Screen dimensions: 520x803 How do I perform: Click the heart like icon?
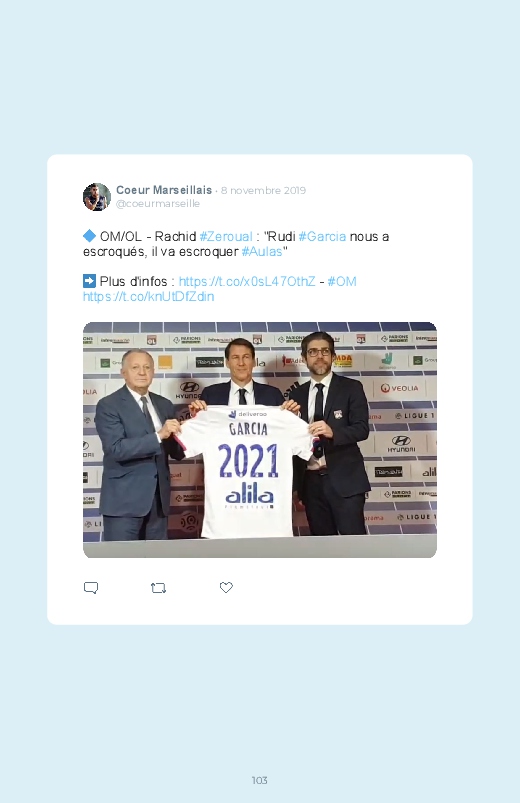coord(226,587)
